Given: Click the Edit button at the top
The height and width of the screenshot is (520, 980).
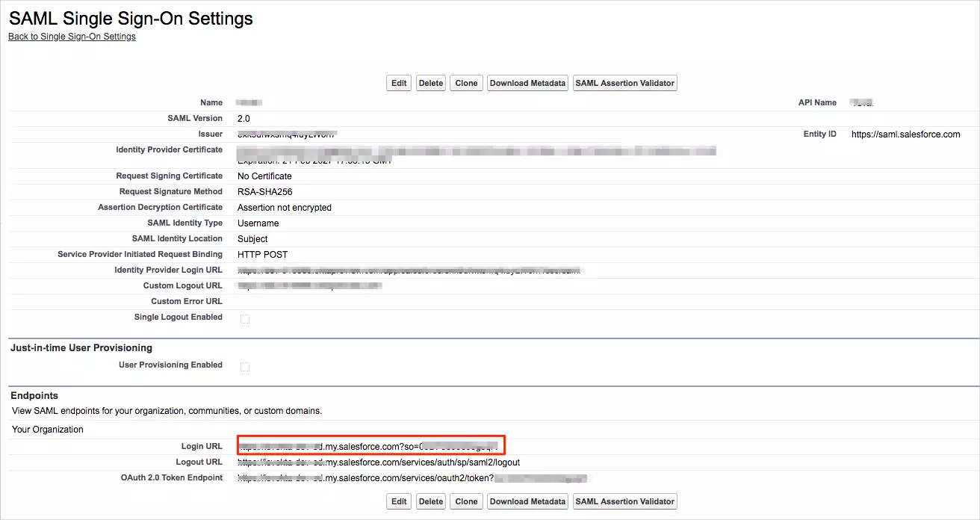Looking at the screenshot, I should [x=398, y=83].
